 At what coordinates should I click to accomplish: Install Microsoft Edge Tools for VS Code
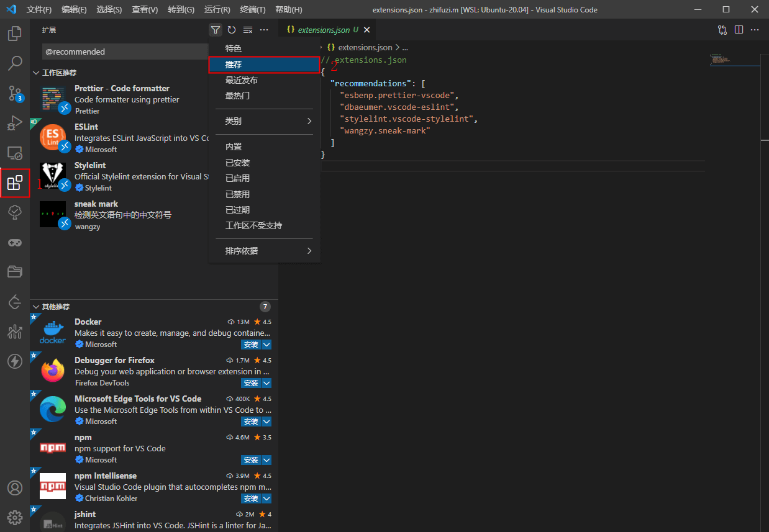(x=251, y=422)
